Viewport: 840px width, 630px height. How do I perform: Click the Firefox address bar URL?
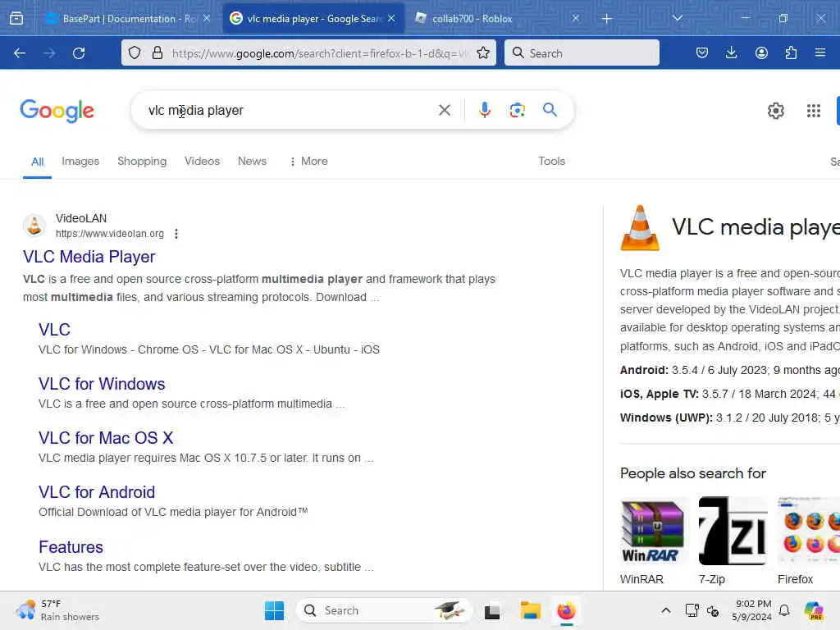pyautogui.click(x=319, y=53)
